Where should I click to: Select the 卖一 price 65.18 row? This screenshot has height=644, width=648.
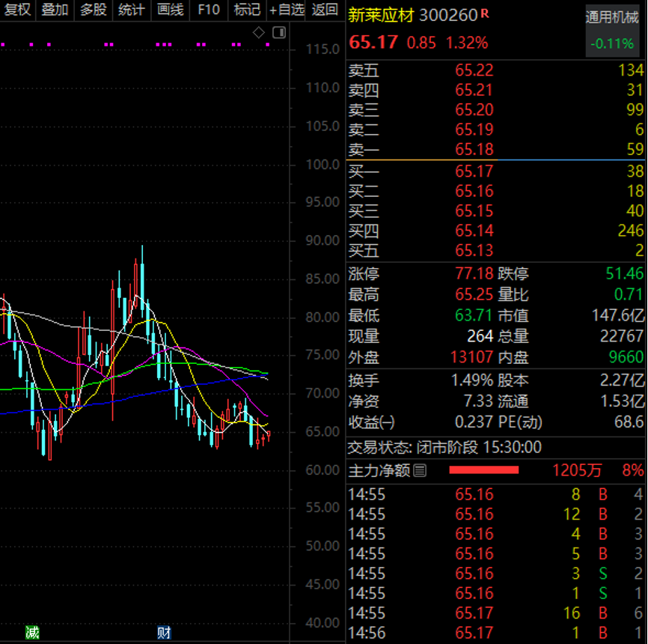pyautogui.click(x=495, y=149)
